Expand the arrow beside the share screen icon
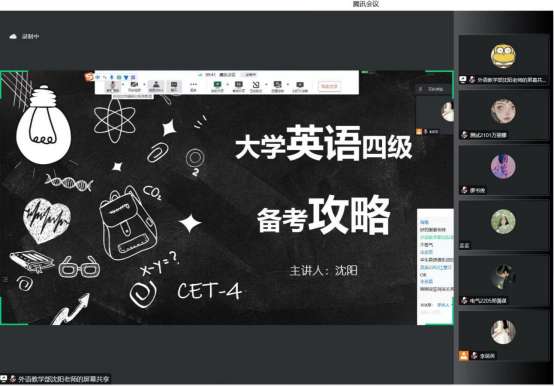554x387 pixels. tap(228, 85)
